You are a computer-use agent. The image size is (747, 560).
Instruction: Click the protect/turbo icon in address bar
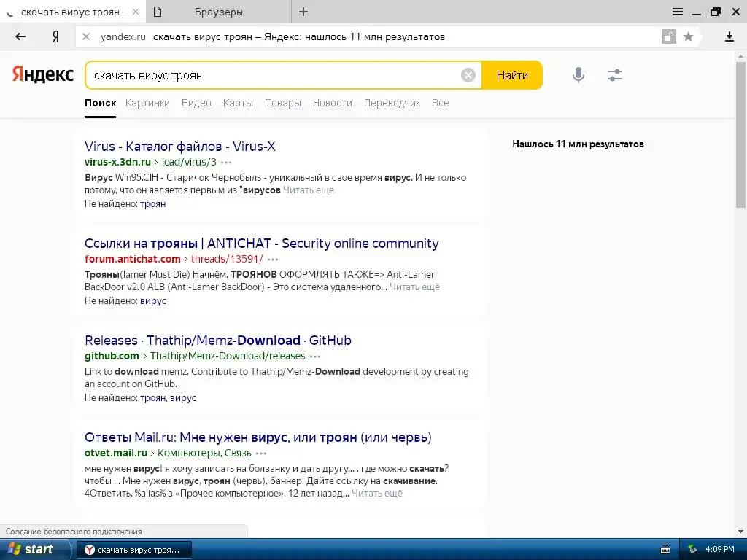(x=669, y=36)
